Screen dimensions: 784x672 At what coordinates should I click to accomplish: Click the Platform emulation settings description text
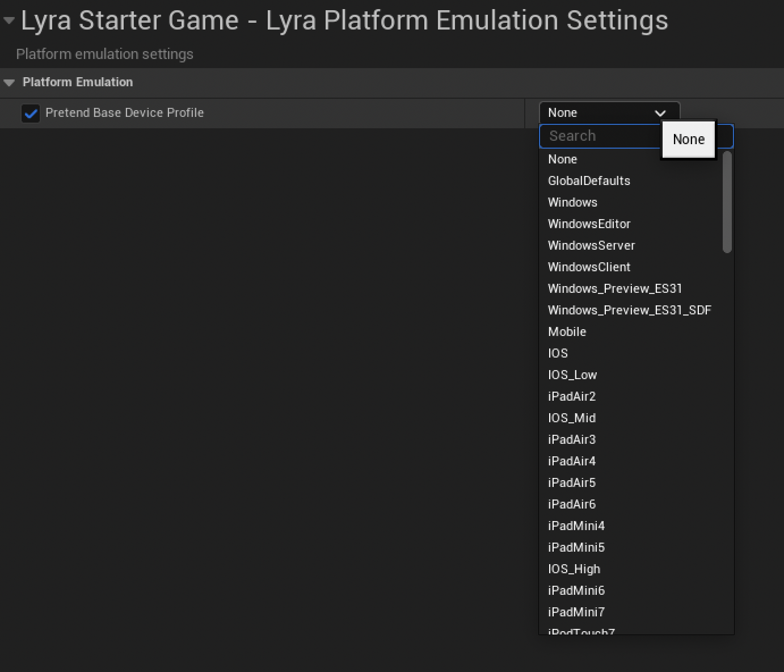click(105, 54)
